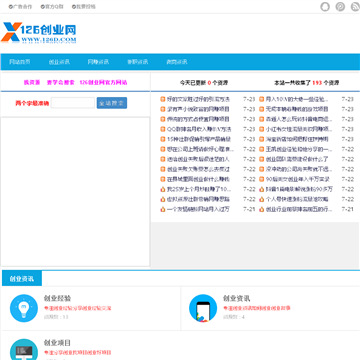Image resolution: width=360 pixels, height=360 pixels.
Task: Click 本站一共收集了 193 个资源 text
Action: pos(307,83)
